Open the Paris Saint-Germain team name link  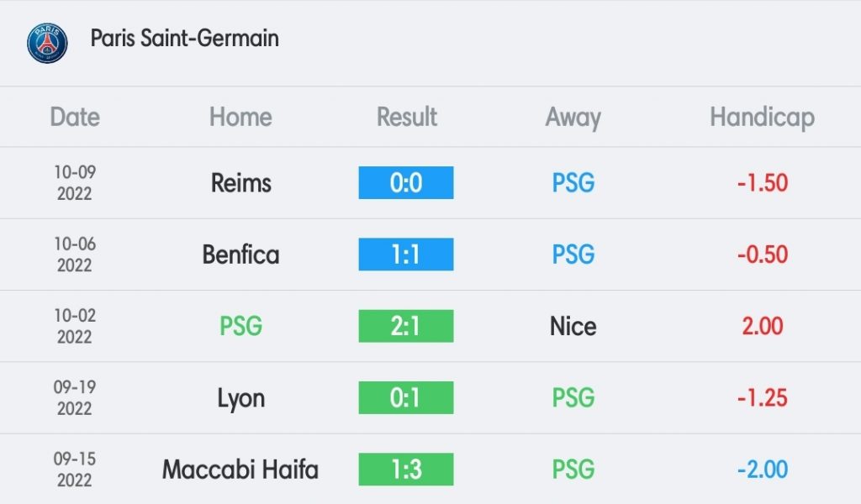184,39
